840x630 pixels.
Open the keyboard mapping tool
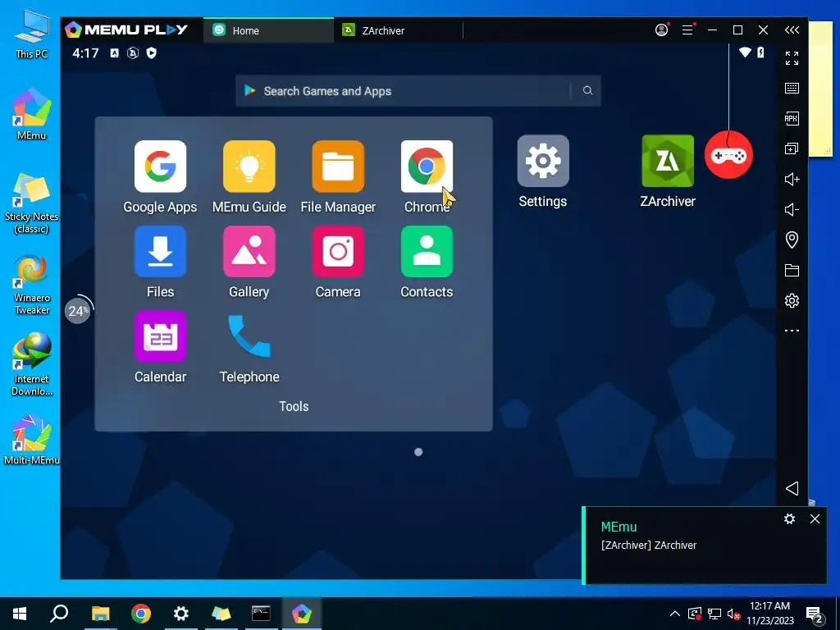click(792, 88)
